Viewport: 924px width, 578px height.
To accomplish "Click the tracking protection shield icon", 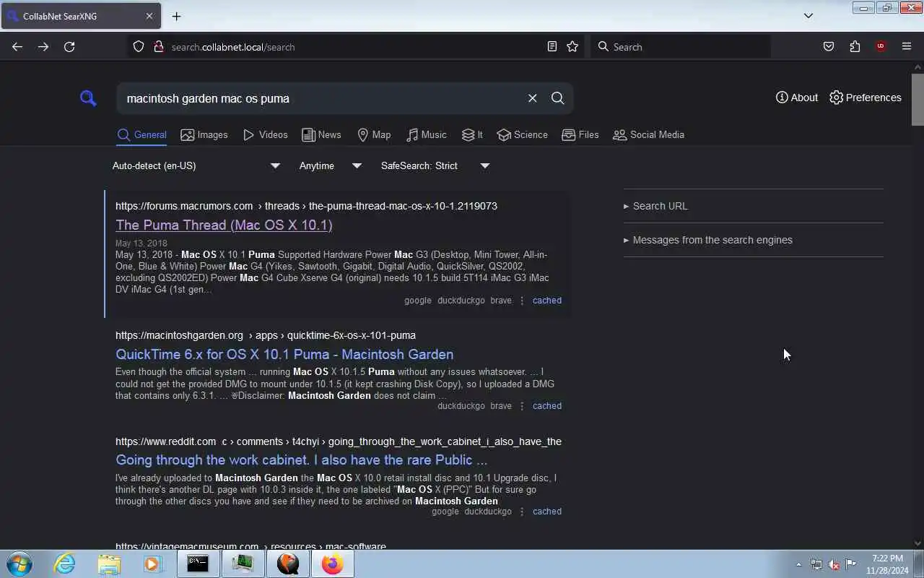I will [x=139, y=47].
